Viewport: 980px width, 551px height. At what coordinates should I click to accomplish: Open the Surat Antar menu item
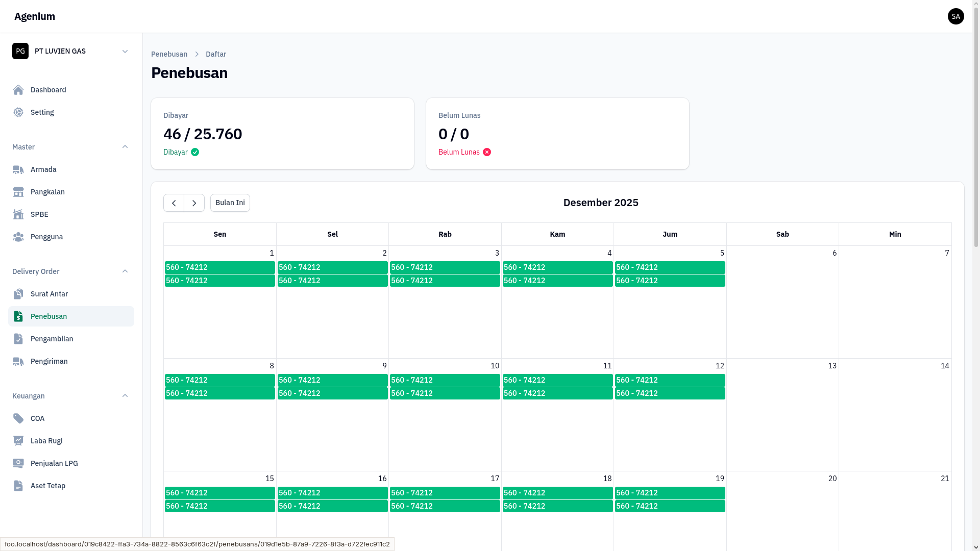click(71, 294)
